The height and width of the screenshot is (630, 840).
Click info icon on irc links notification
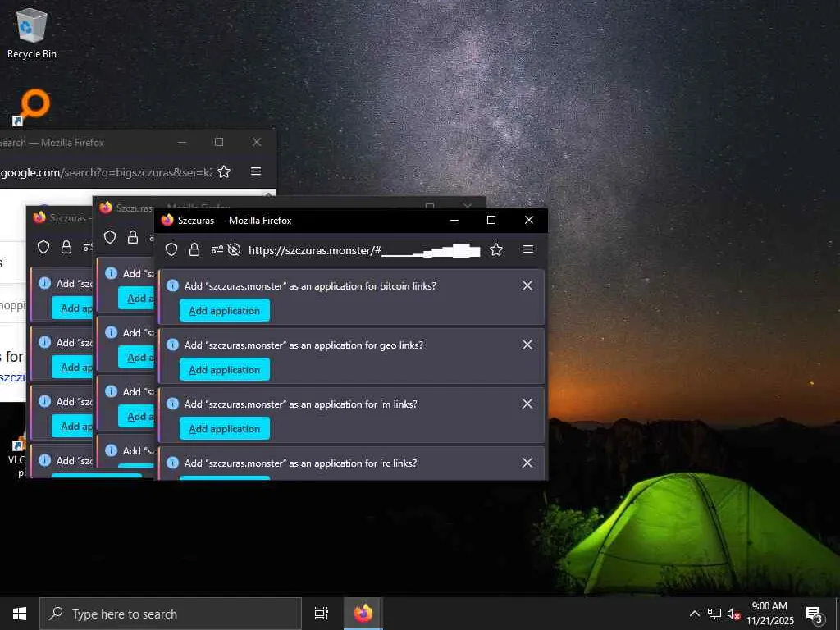pyautogui.click(x=172, y=463)
